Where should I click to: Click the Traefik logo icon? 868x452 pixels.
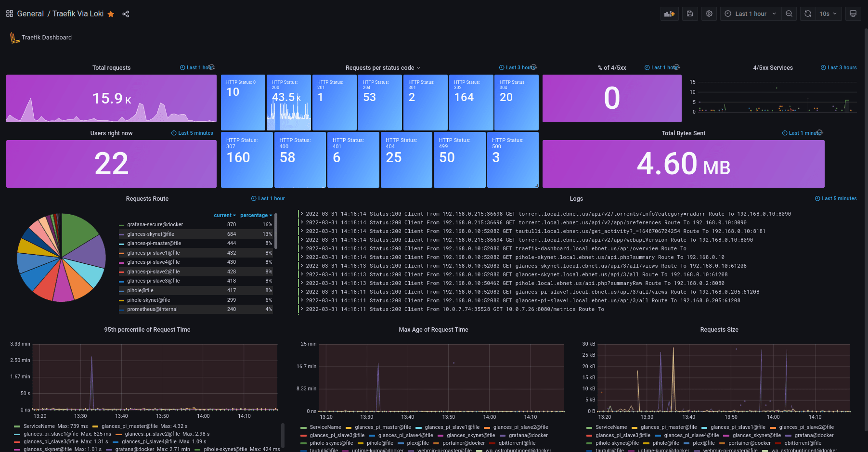pyautogui.click(x=14, y=38)
